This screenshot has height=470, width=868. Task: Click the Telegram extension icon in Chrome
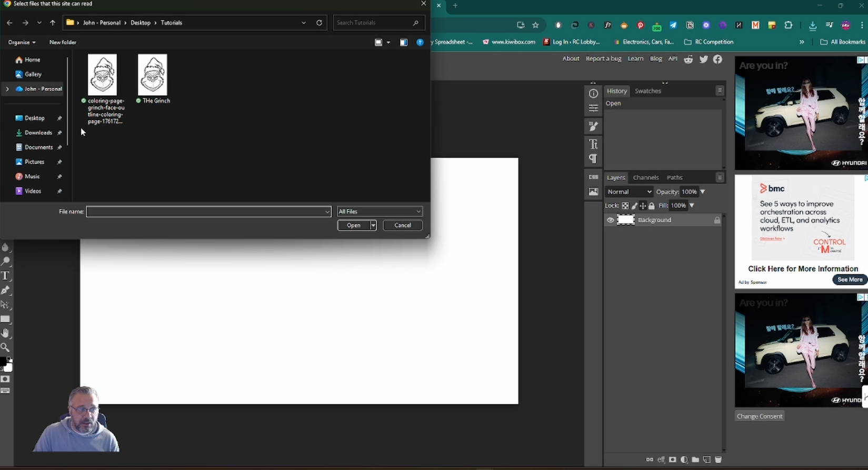pyautogui.click(x=673, y=25)
